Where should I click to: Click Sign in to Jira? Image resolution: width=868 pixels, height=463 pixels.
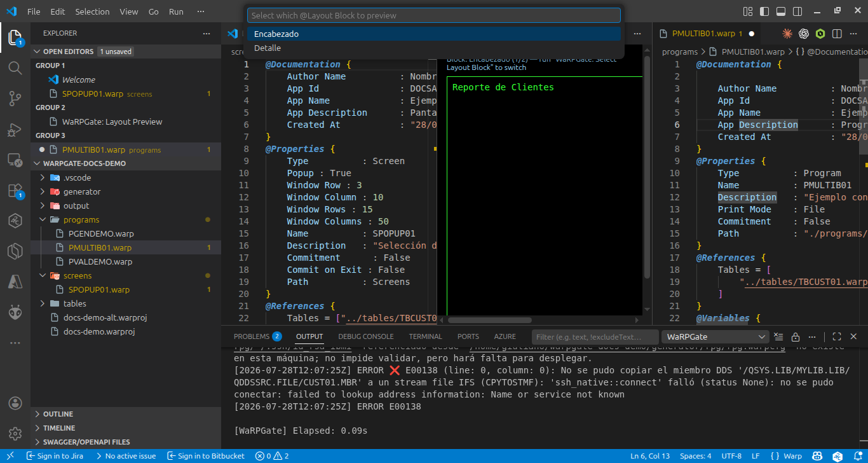(55, 456)
